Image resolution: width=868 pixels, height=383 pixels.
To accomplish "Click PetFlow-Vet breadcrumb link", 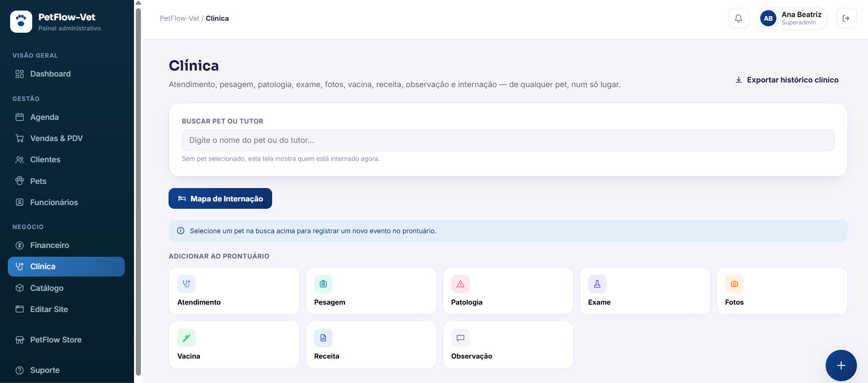I will click(x=180, y=18).
